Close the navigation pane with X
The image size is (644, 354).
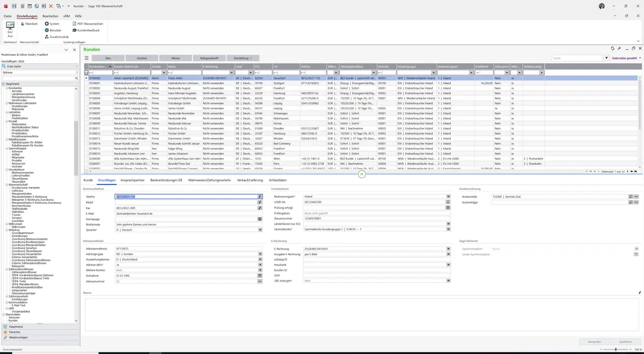tap(74, 50)
